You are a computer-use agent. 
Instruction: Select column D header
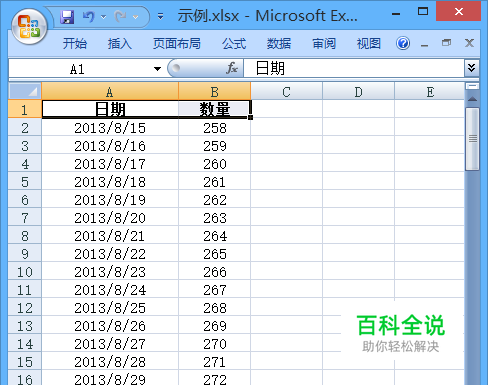(358, 91)
